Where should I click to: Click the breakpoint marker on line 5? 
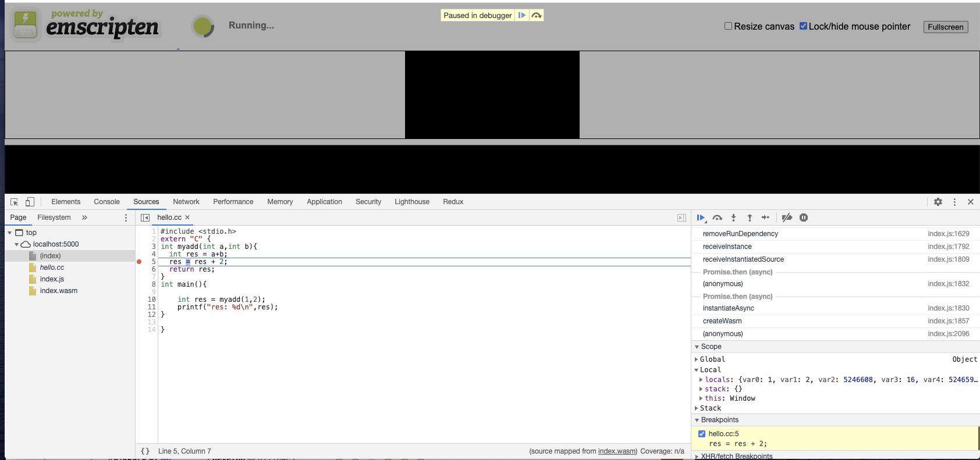pos(139,262)
